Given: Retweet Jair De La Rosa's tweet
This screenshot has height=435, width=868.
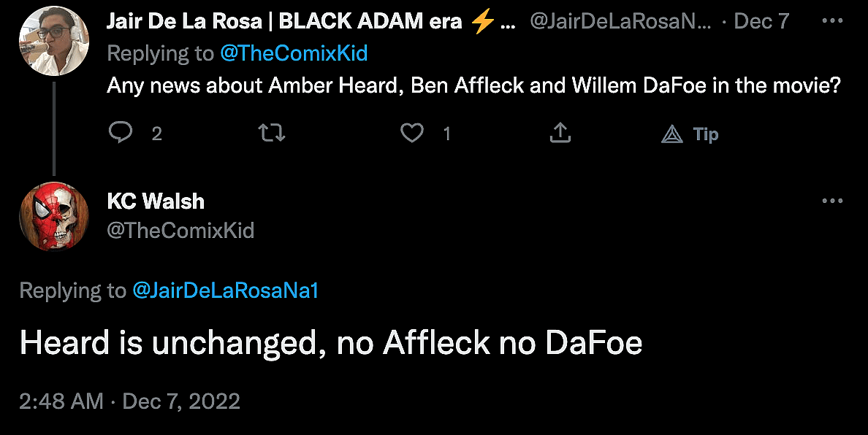Looking at the screenshot, I should [x=272, y=133].
